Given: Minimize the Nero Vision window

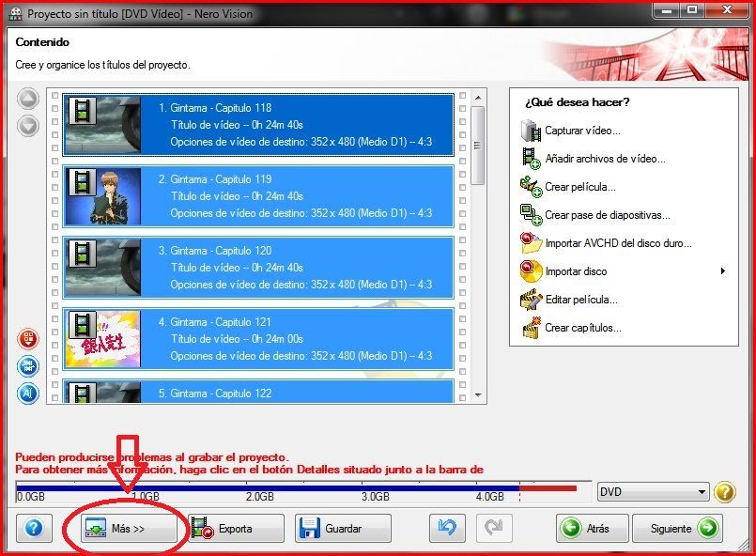Looking at the screenshot, I should coord(667,9).
